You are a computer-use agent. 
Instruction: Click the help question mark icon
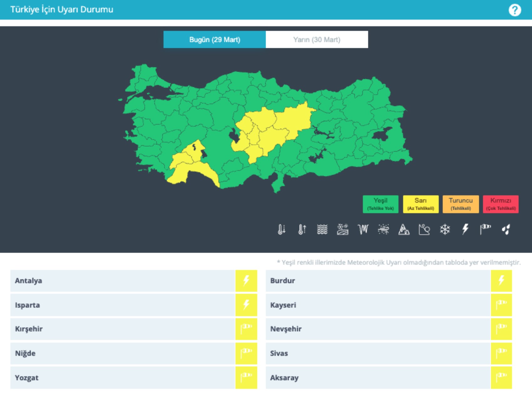pos(514,10)
